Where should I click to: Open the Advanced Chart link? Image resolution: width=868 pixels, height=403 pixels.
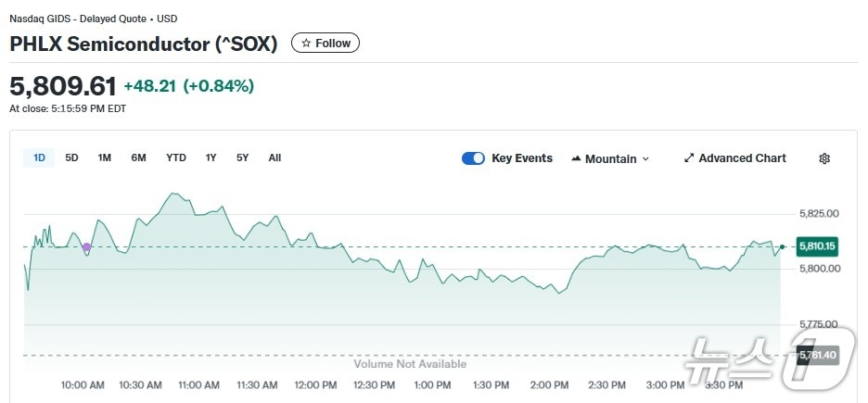point(742,158)
